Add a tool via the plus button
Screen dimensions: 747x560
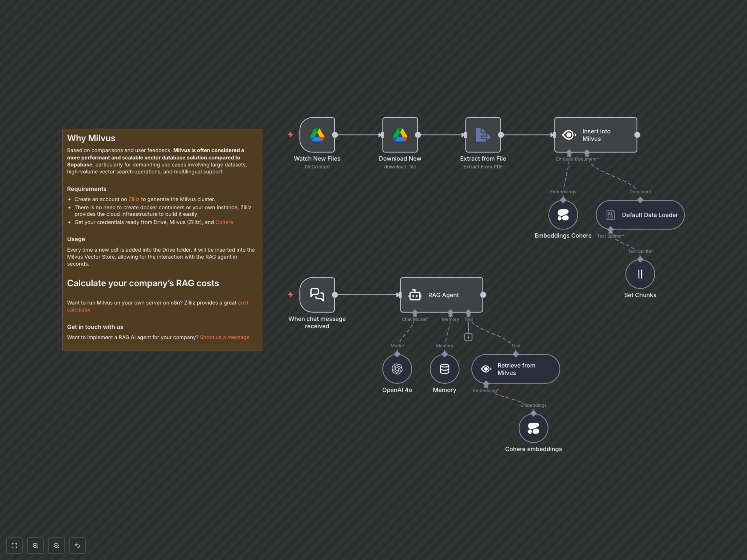tap(468, 337)
